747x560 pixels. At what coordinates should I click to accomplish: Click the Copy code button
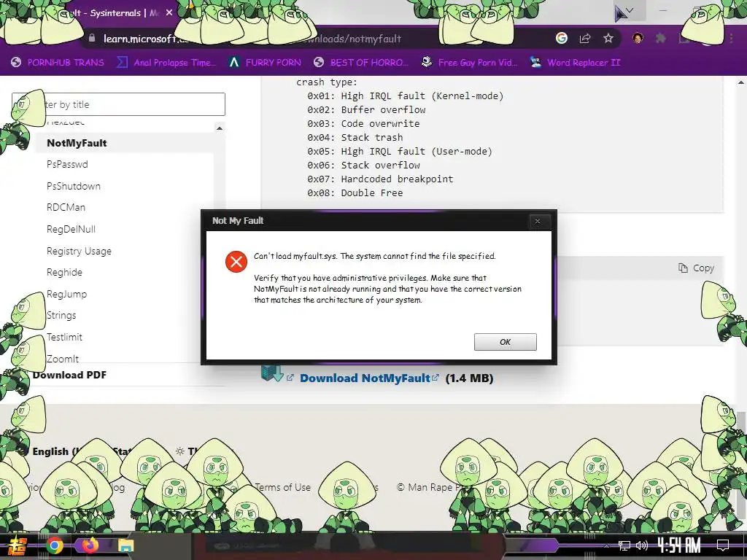click(x=696, y=268)
